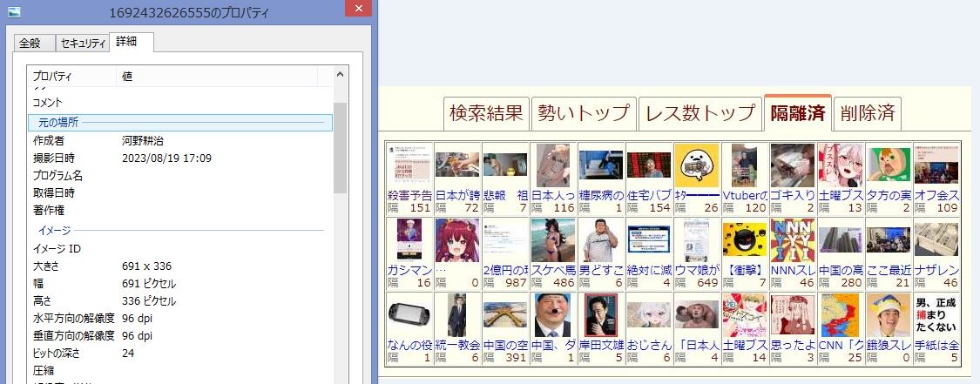
Task: Open the yellow smiley face thumbnail for 【衝撃】
Action: click(x=745, y=240)
